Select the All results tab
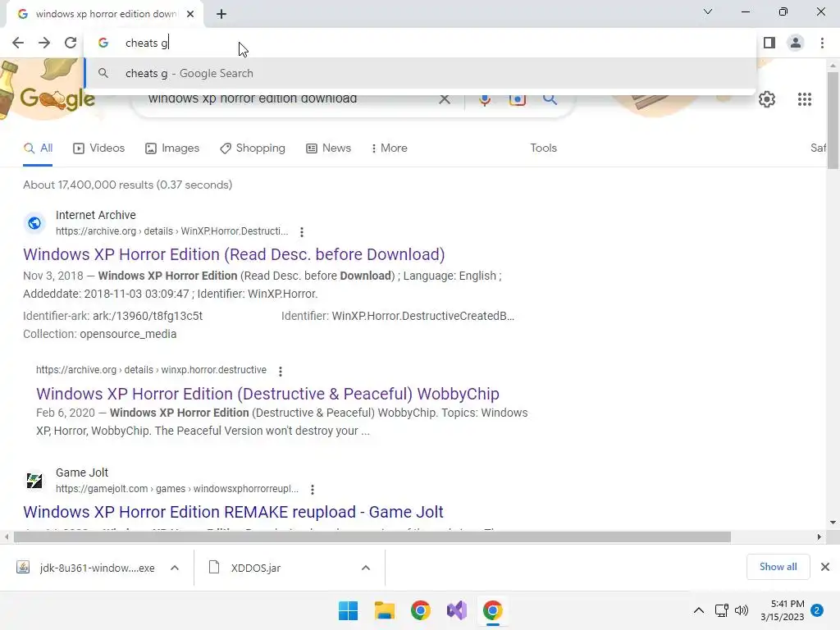The width and height of the screenshot is (840, 630). 38,148
